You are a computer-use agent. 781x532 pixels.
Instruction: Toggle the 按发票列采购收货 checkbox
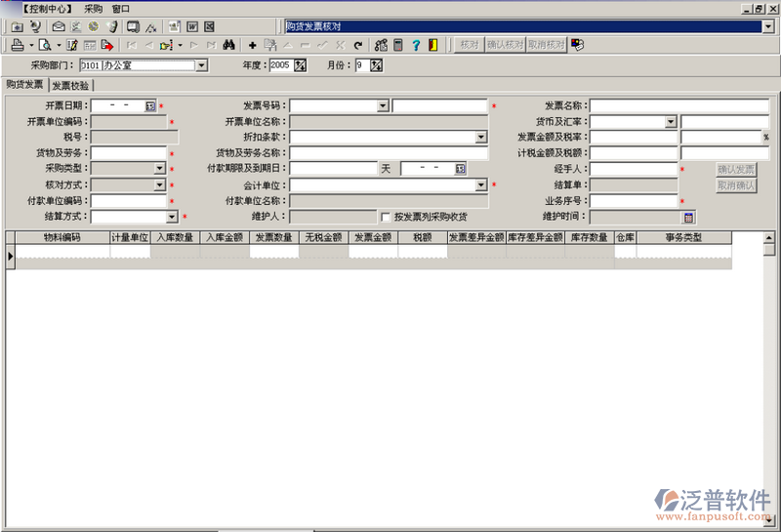[386, 216]
